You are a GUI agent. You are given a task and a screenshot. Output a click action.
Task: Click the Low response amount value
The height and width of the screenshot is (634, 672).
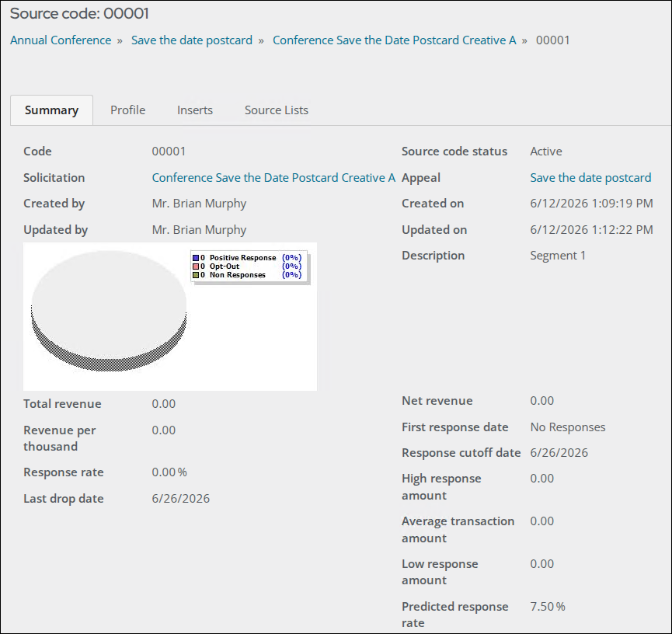click(542, 564)
